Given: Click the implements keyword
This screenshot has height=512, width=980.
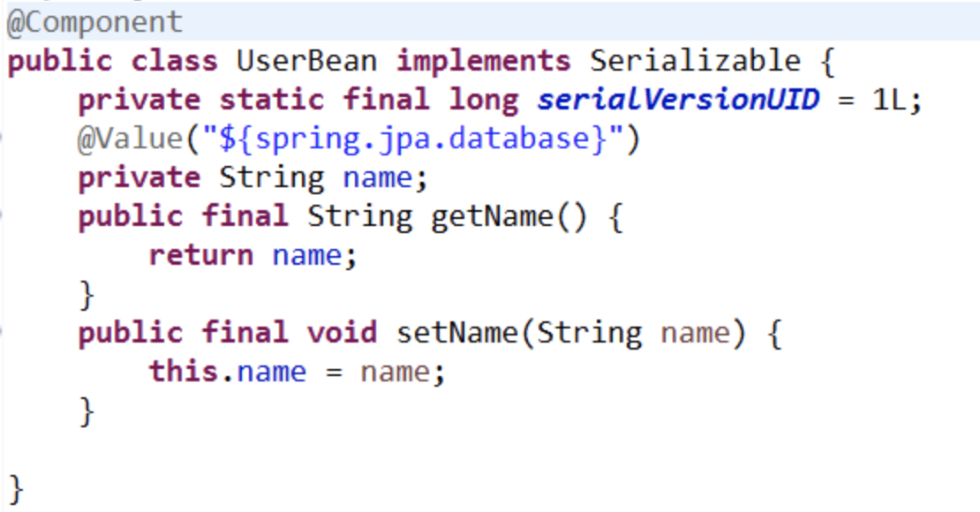Looking at the screenshot, I should click(x=483, y=61).
